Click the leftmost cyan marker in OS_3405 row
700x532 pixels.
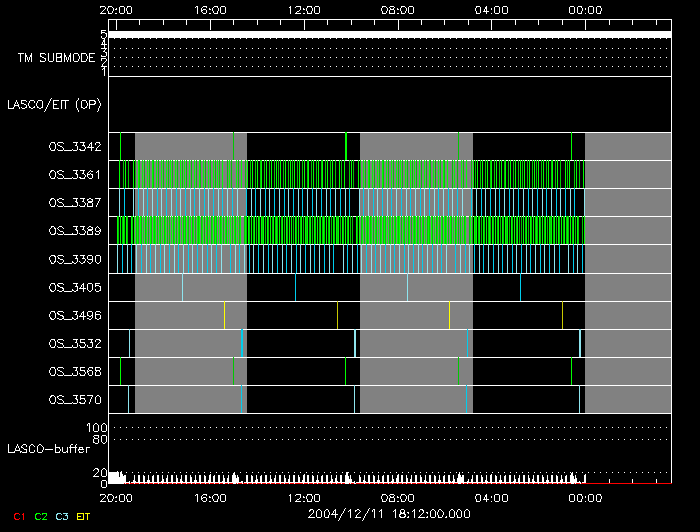coord(182,287)
